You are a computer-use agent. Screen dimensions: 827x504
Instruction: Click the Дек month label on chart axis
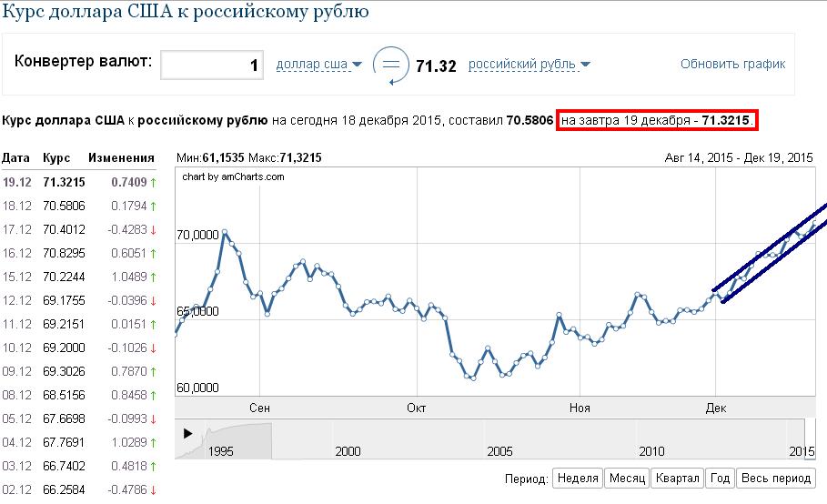pos(716,408)
